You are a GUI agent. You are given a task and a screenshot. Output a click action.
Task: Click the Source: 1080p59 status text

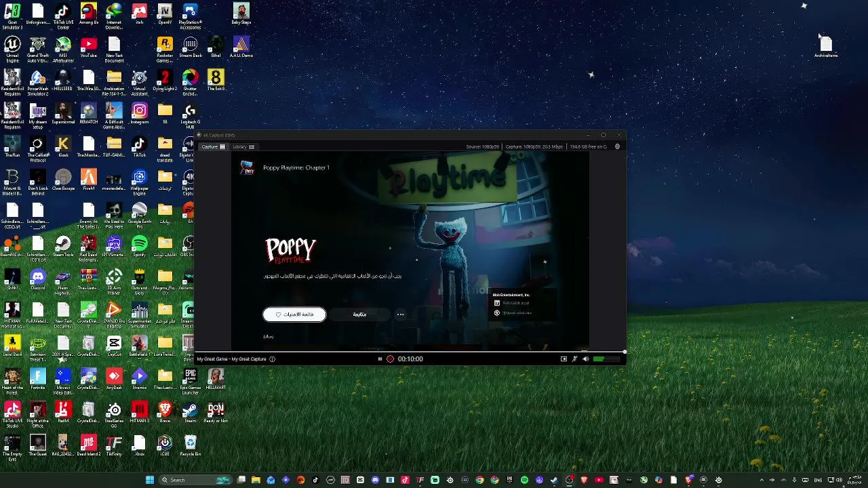pos(482,146)
